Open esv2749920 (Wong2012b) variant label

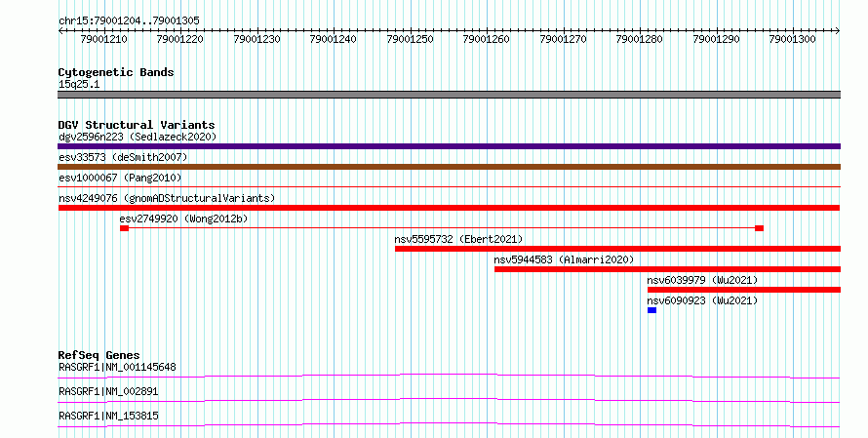point(183,219)
